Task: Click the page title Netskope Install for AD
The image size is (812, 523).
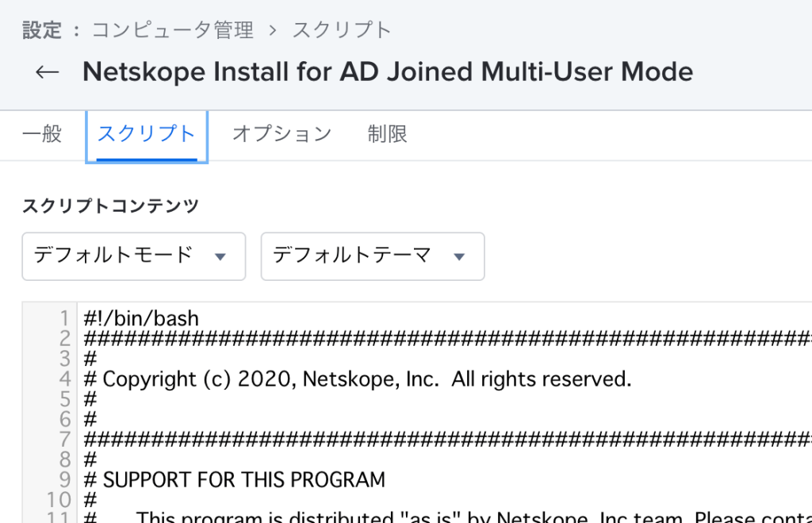Action: [387, 71]
